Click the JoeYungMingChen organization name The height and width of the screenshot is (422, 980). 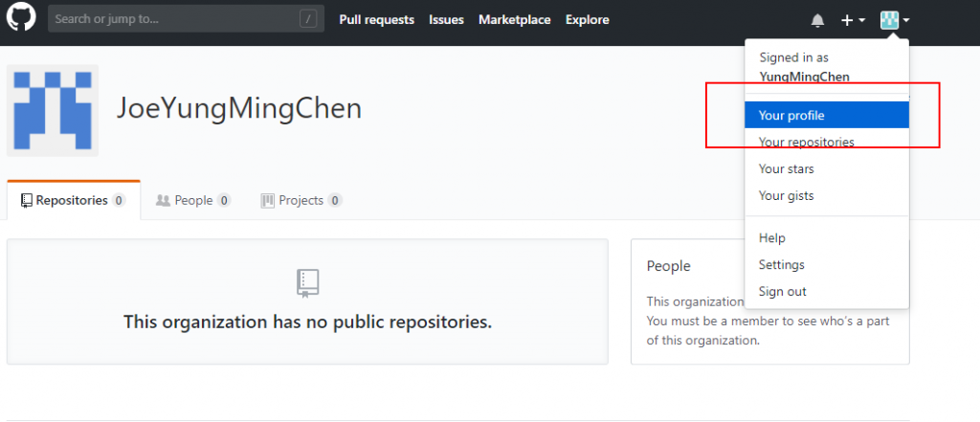(x=239, y=109)
